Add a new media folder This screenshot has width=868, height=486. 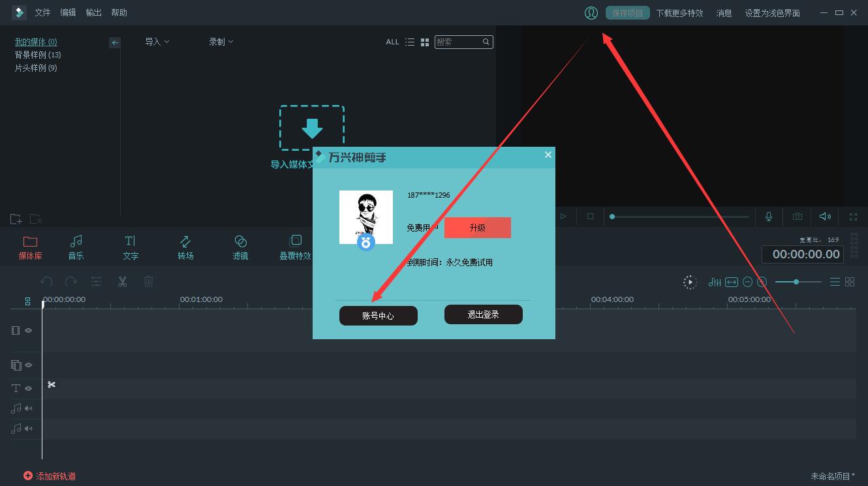16,219
